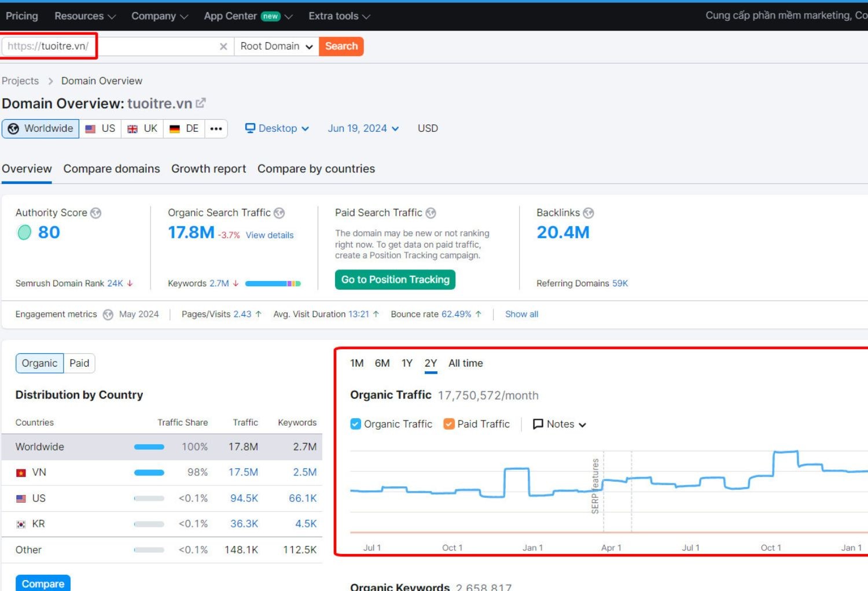Click the Pages/Visits up arrow
The image size is (868, 591).
click(x=258, y=314)
